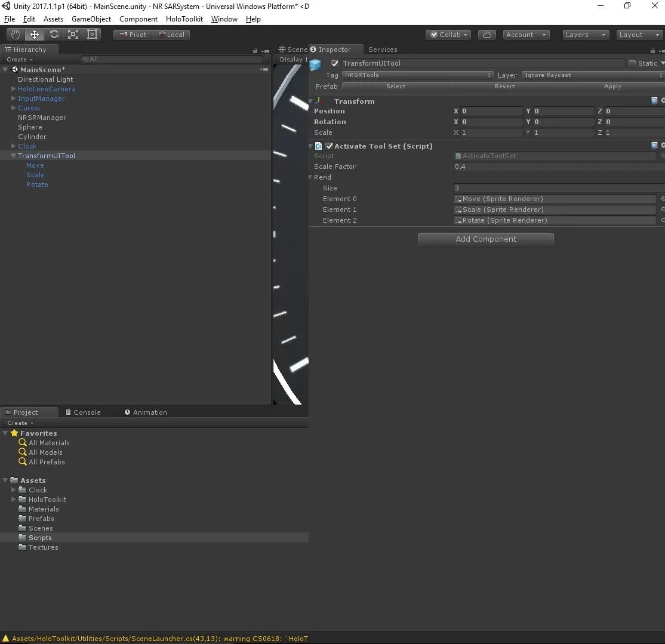Open the Tag dropdown NRSRTools
This screenshot has height=644, width=665.
417,75
